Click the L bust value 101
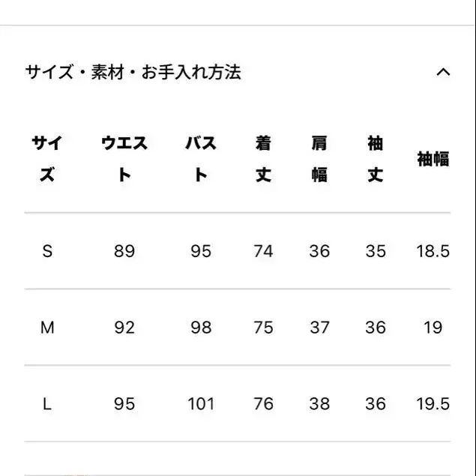 pos(201,404)
